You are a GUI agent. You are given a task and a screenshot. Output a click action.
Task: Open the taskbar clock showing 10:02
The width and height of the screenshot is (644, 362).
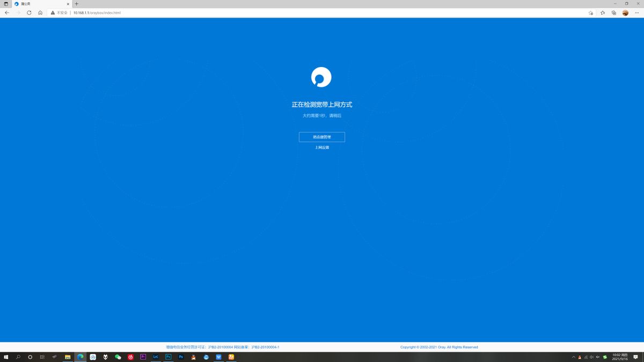(620, 357)
